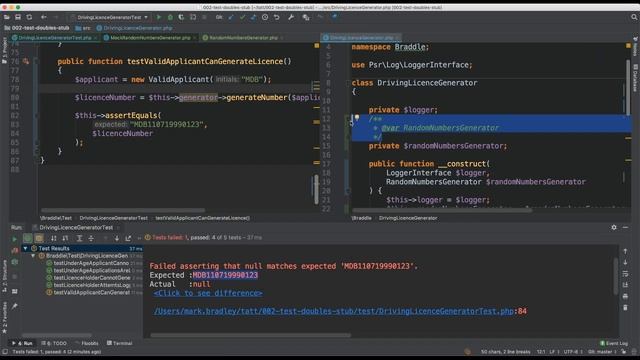Click Git: master branch in status bar
The image size is (640, 360).
coord(602,351)
